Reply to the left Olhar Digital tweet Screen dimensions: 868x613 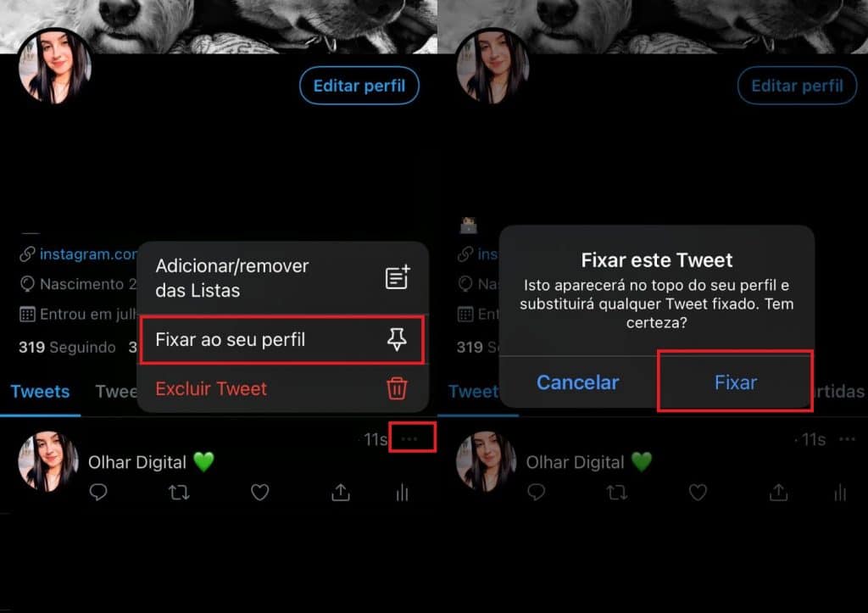(98, 493)
